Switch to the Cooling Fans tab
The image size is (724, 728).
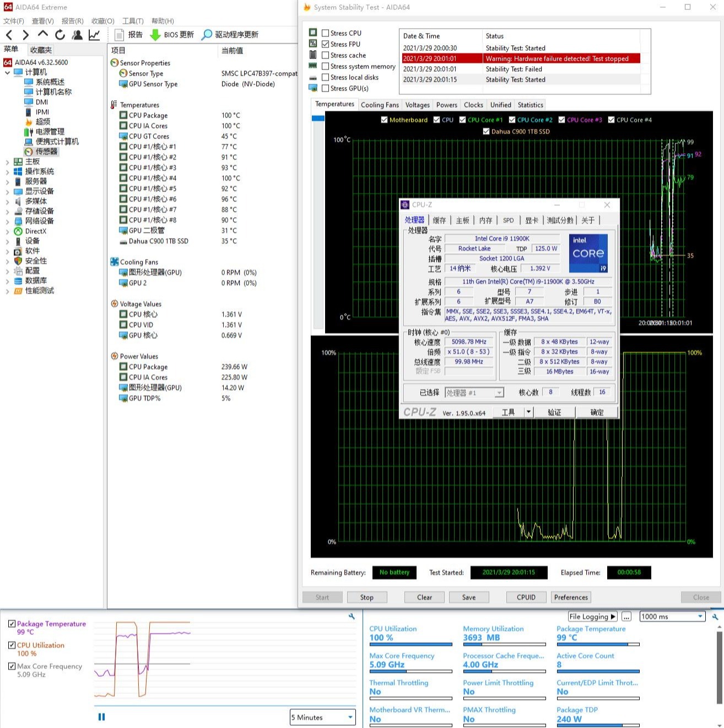coord(380,105)
